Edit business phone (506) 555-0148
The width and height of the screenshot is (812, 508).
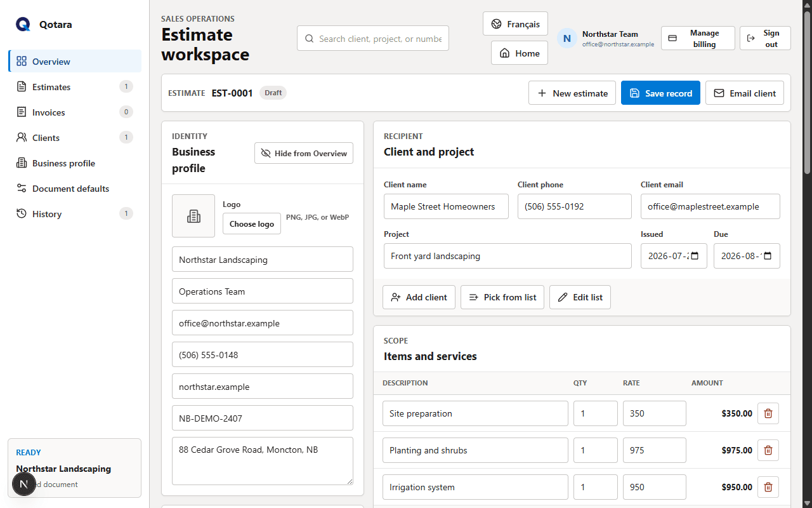point(263,354)
